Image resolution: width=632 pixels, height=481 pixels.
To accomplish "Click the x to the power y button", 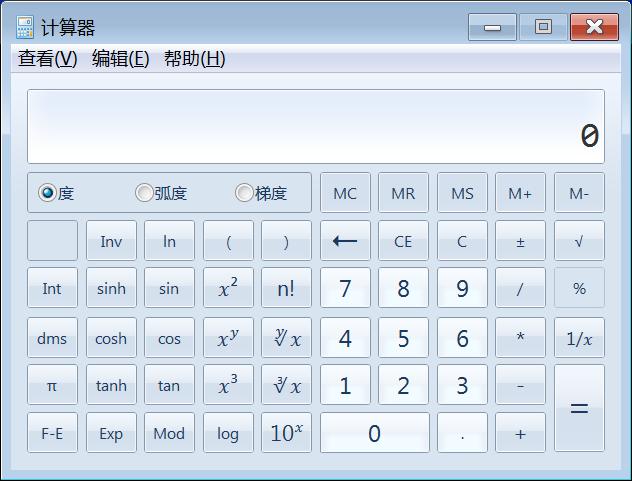I will pyautogui.click(x=228, y=337).
